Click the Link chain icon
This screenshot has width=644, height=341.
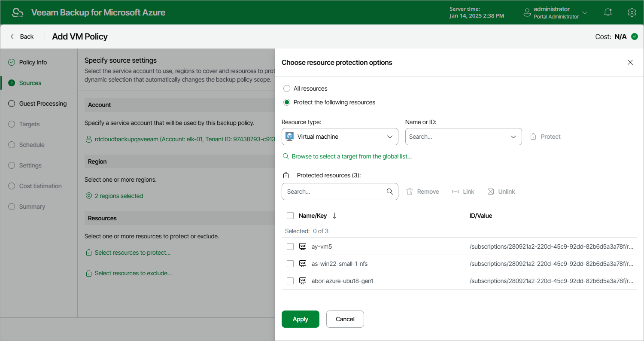point(456,192)
